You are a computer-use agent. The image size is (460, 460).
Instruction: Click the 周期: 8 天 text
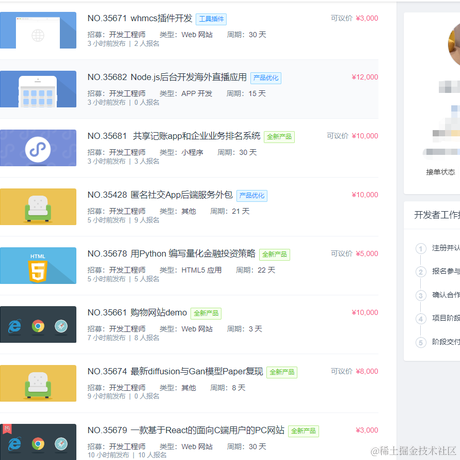click(x=228, y=388)
